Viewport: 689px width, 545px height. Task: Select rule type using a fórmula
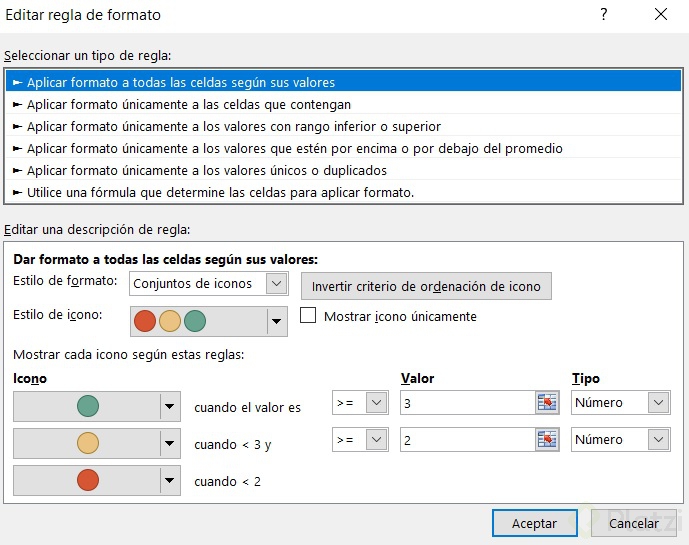tap(220, 192)
